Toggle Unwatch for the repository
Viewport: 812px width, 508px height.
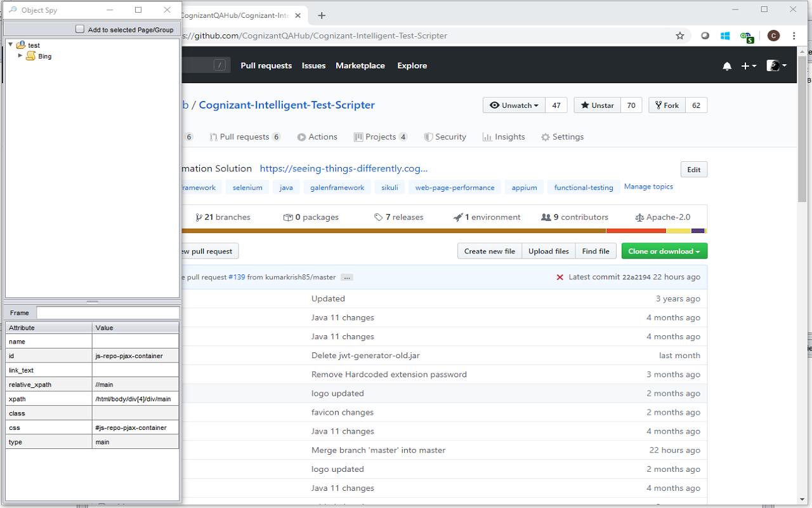coord(513,105)
